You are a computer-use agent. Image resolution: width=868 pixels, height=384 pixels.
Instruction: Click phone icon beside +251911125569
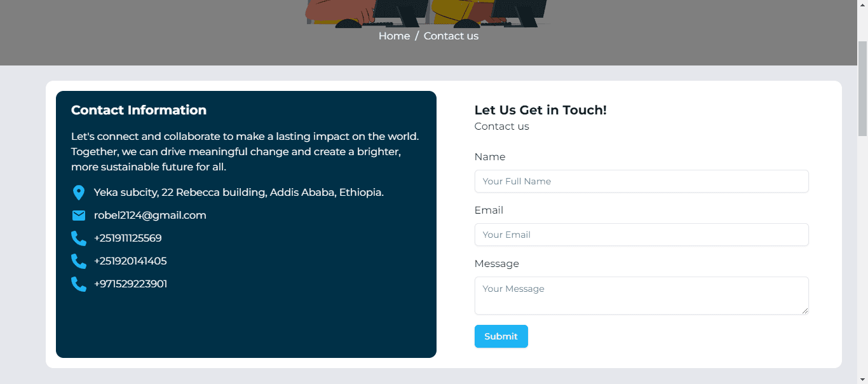[x=79, y=238]
